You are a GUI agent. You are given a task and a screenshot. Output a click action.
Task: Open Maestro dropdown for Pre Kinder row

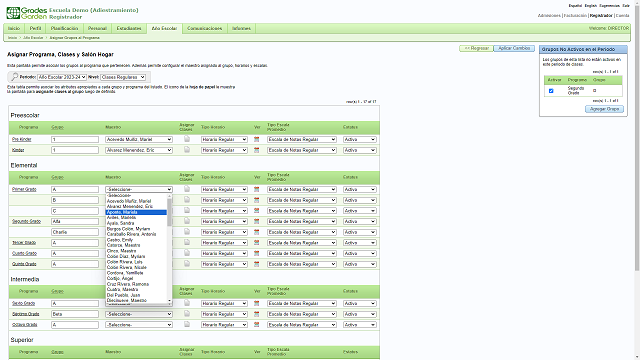click(x=139, y=140)
